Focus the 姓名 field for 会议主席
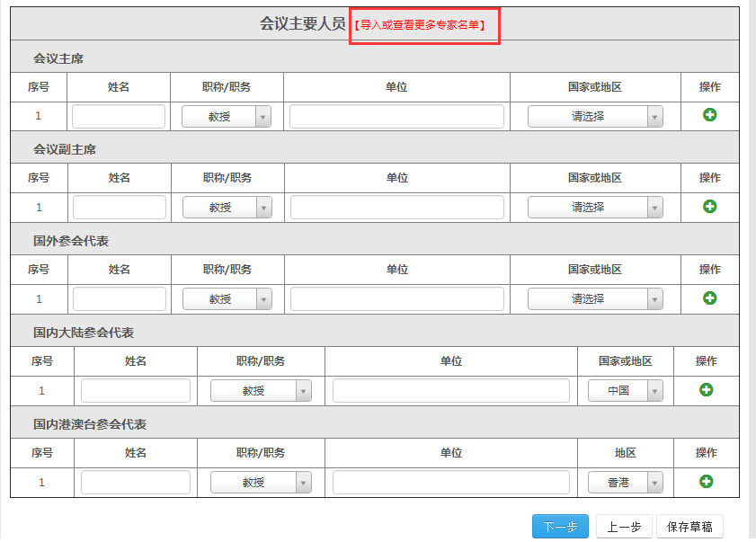The height and width of the screenshot is (542, 756). point(119,117)
